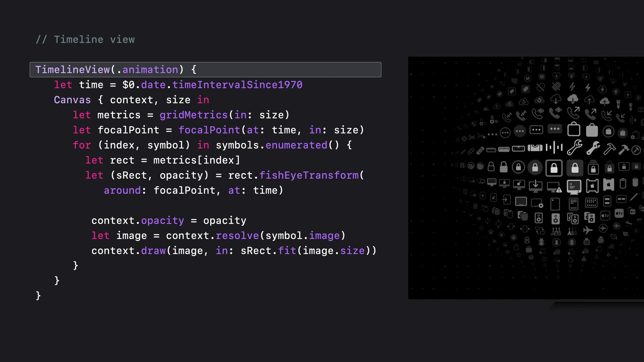Screen dimensions: 644x362
Task: Click the filled cloud download icon
Action: [573, 99]
